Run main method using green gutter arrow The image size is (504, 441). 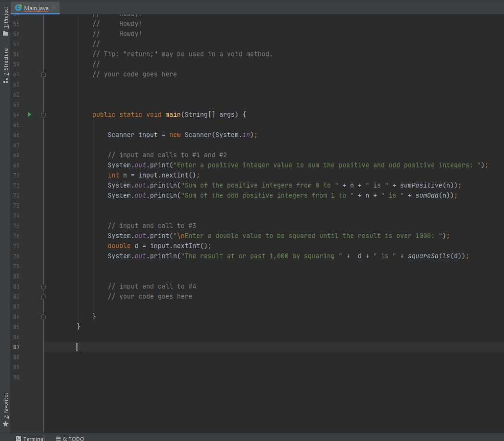click(29, 114)
